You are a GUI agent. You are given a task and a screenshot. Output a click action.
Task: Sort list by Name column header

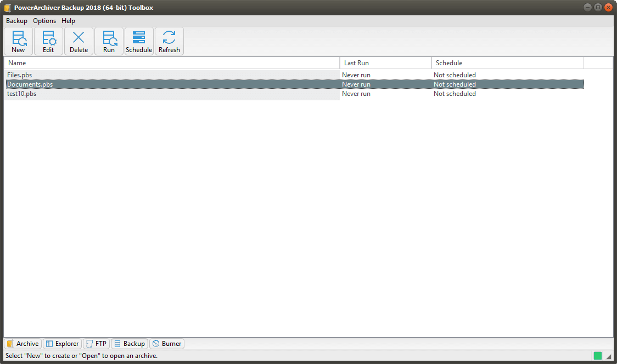point(172,63)
